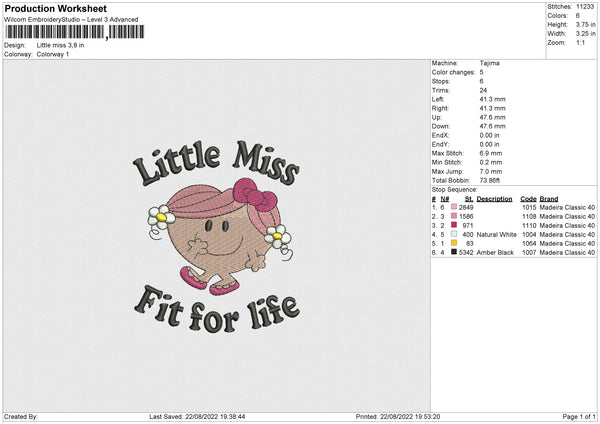Screen dimensions: 600x424
Task: Select the 1064 yellow thread swatch
Action: point(454,243)
